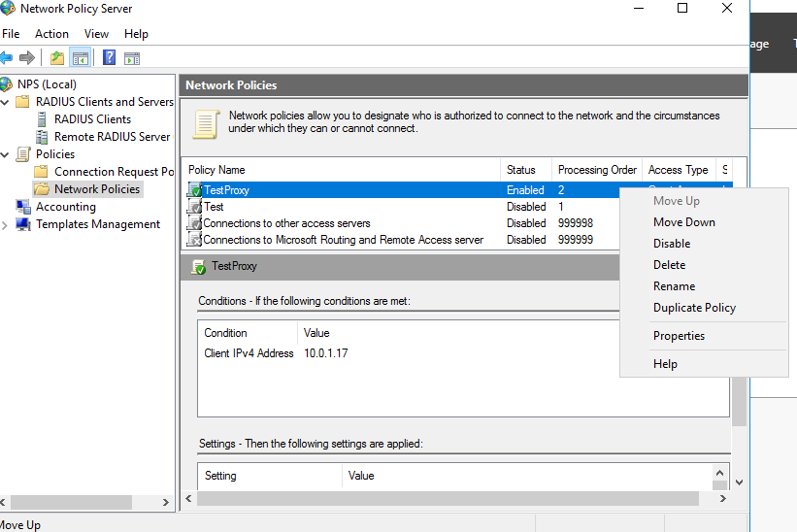Click the details pane vertical scrollbar down arrow

click(x=739, y=482)
